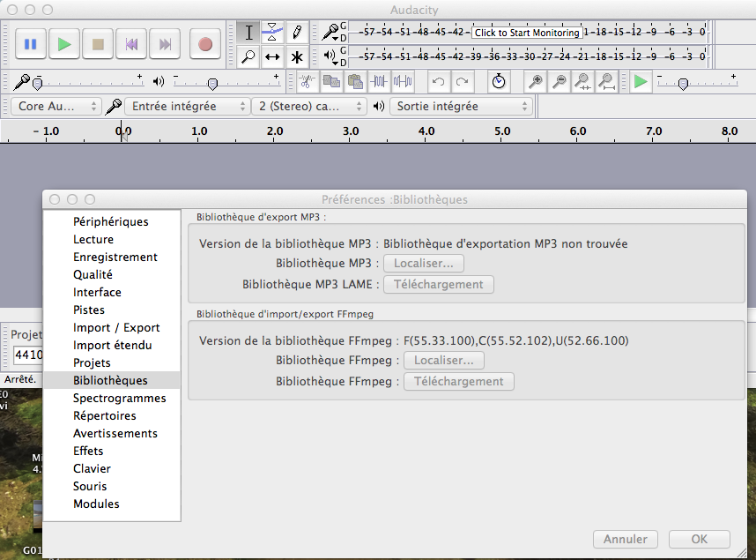
Task: Open the Entrée intégrée input dropdown
Action: click(188, 106)
